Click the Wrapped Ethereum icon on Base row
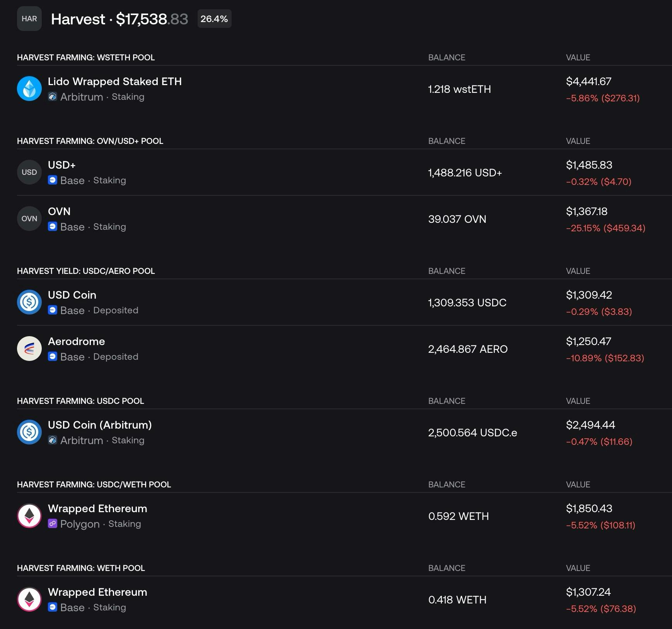The width and height of the screenshot is (672, 629). point(29,599)
